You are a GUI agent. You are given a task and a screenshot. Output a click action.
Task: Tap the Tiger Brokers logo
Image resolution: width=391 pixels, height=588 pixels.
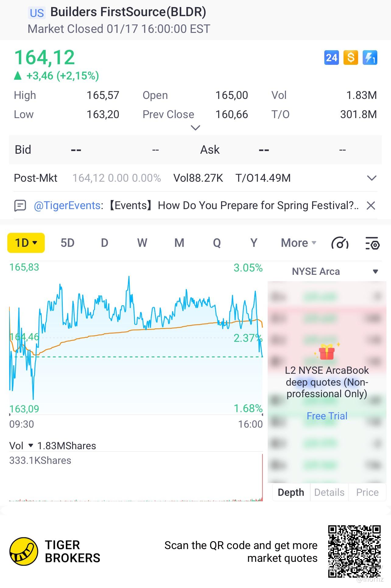[24, 551]
